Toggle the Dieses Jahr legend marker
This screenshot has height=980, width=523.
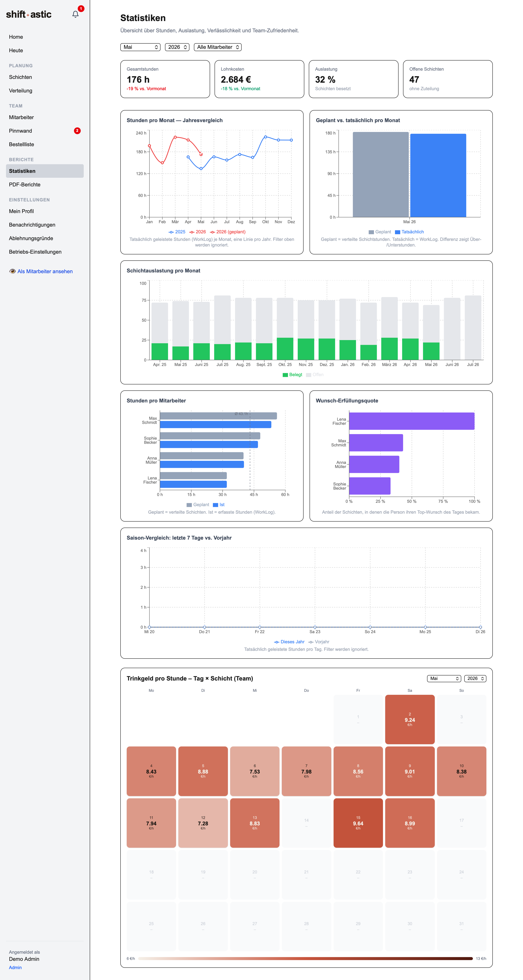coord(277,642)
